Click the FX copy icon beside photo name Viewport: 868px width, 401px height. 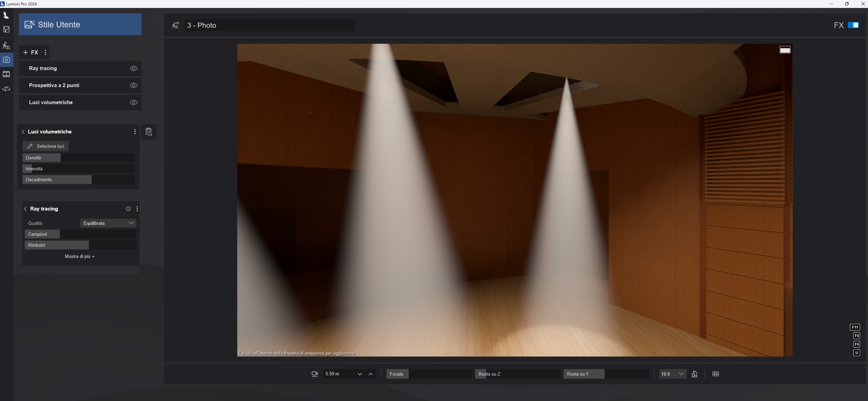click(x=175, y=25)
